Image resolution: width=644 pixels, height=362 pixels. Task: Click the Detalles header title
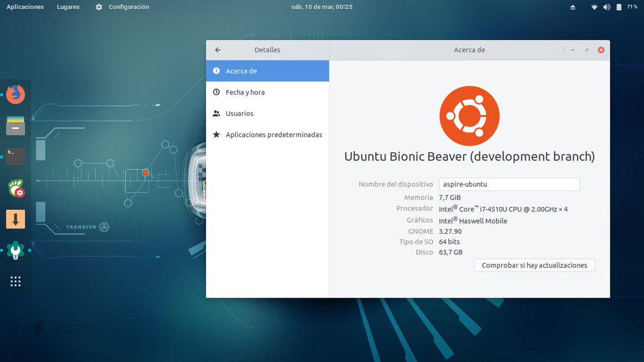267,50
